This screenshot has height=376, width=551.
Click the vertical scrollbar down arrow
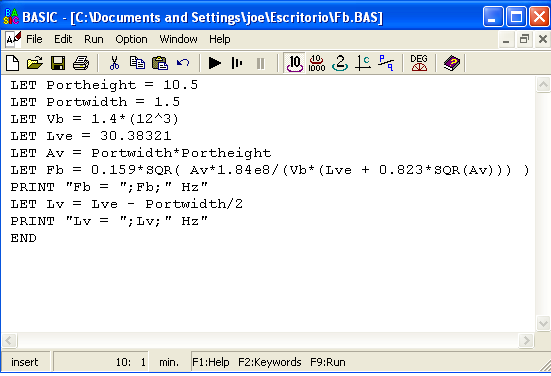(543, 323)
